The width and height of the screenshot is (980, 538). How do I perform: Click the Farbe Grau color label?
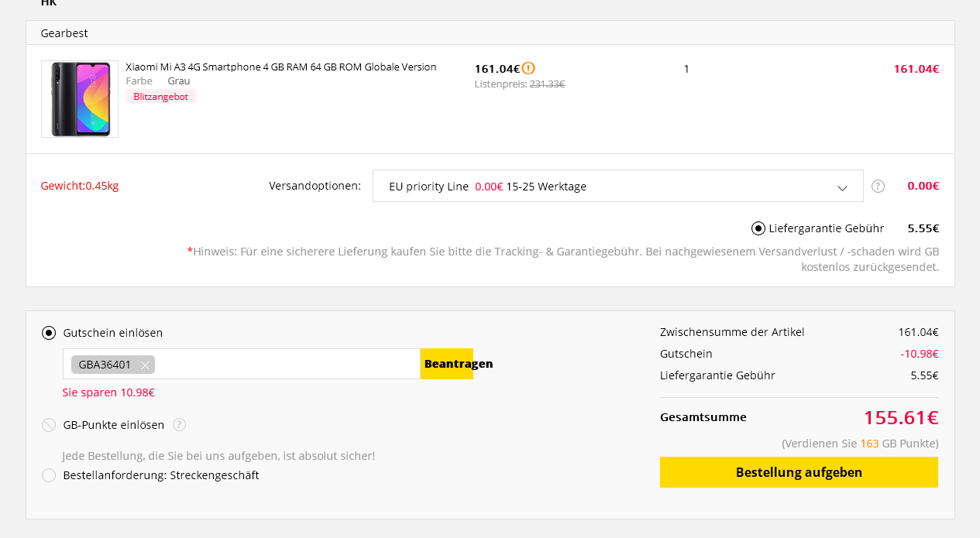[158, 81]
